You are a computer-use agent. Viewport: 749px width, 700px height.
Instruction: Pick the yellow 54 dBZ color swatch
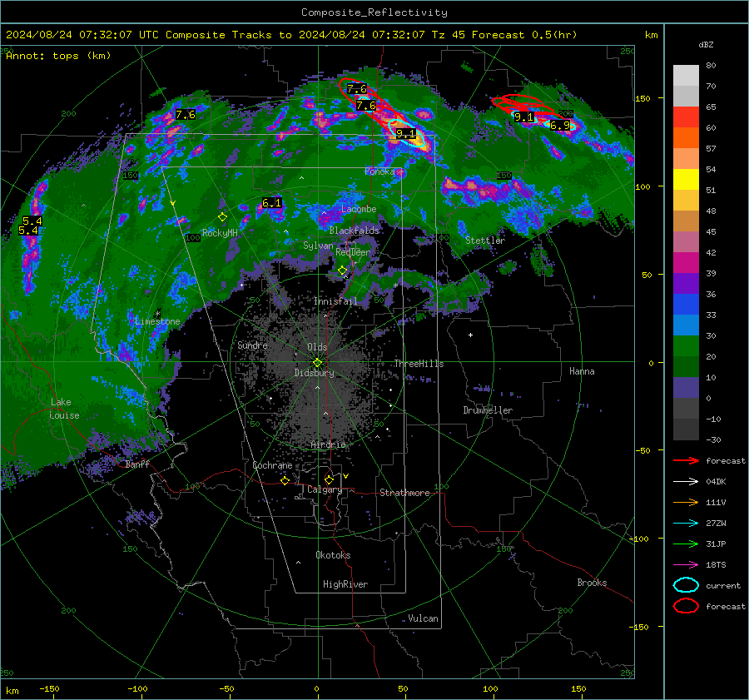[686, 179]
